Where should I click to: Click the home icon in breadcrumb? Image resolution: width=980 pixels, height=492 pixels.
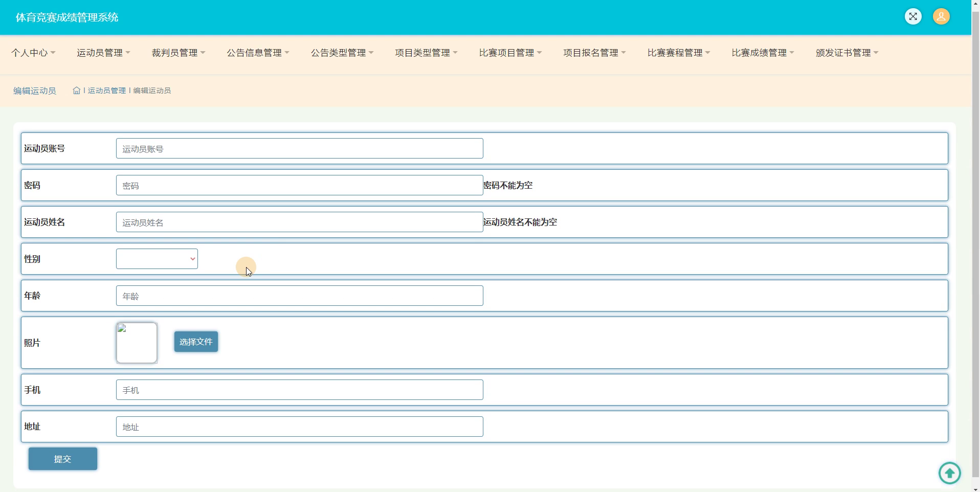76,91
